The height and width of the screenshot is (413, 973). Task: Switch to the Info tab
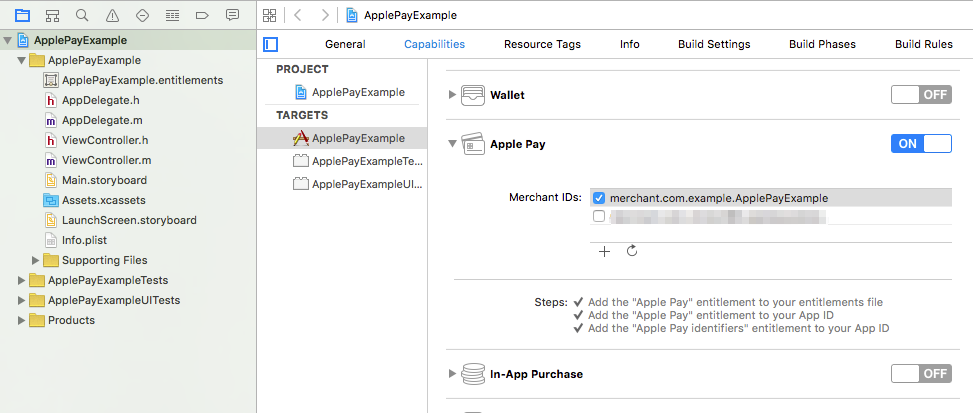[630, 44]
